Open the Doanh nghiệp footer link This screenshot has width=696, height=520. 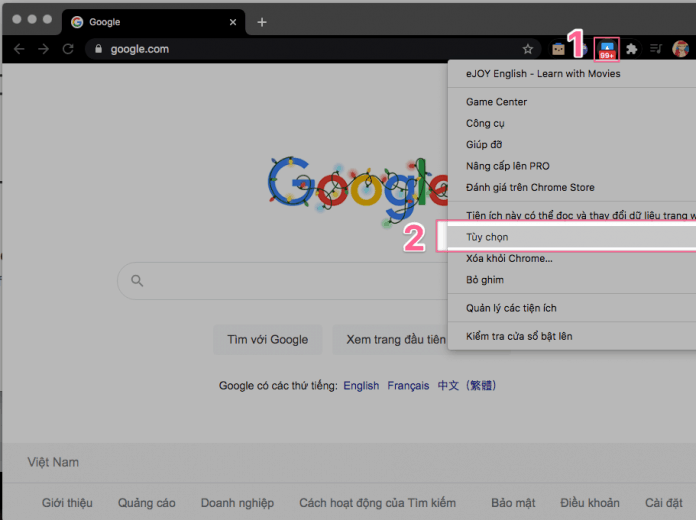coord(237,503)
